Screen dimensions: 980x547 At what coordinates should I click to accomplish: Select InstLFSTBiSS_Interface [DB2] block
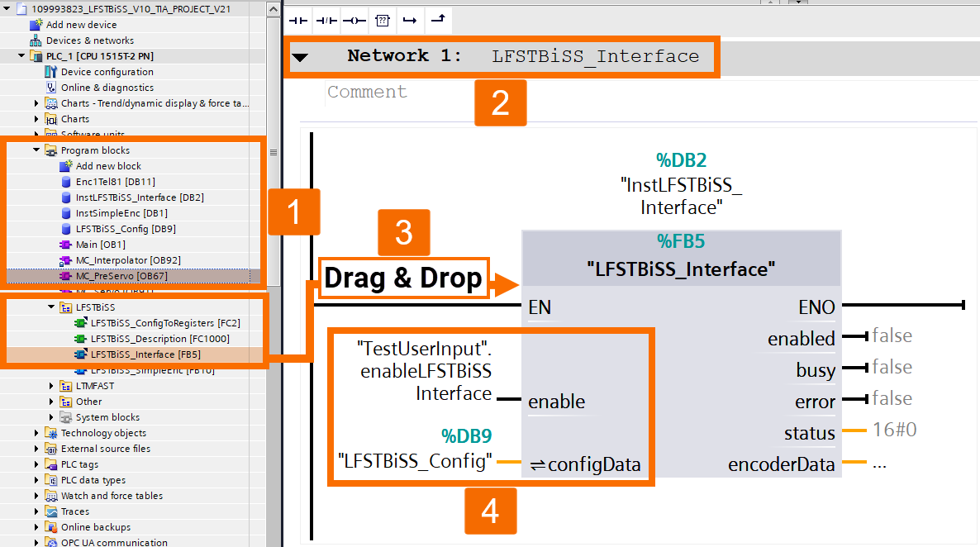coord(140,197)
